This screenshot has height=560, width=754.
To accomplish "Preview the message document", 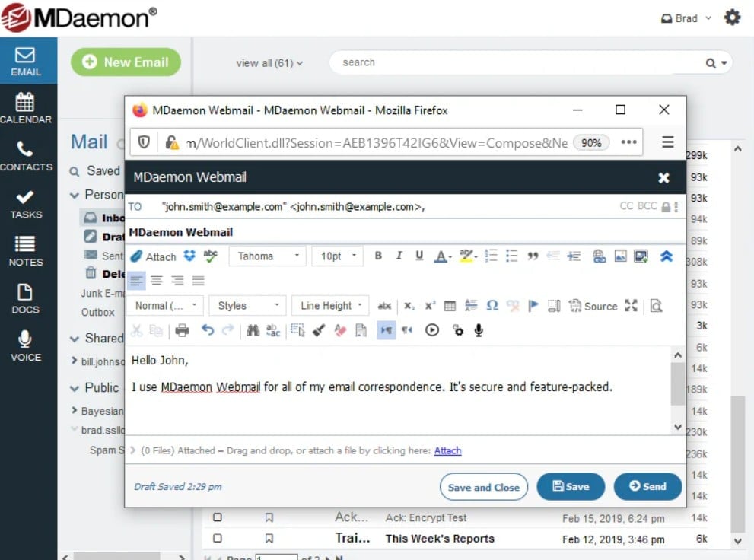I will (x=657, y=306).
